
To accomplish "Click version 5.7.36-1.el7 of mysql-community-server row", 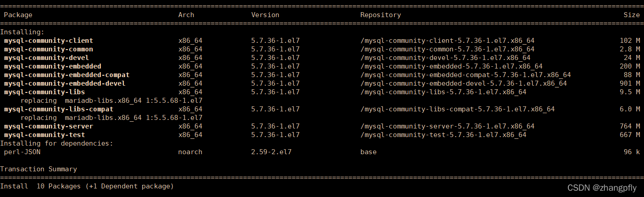I will [x=275, y=126].
